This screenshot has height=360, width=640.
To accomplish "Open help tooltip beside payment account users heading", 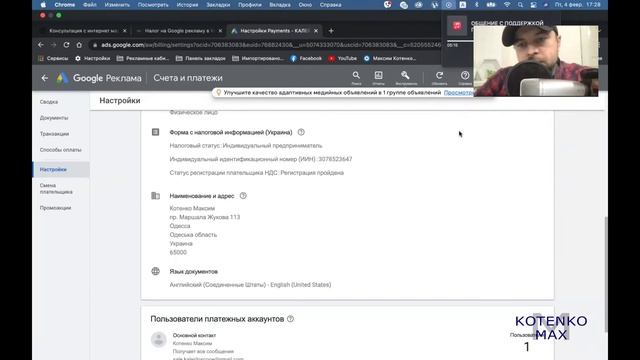I will (x=290, y=319).
